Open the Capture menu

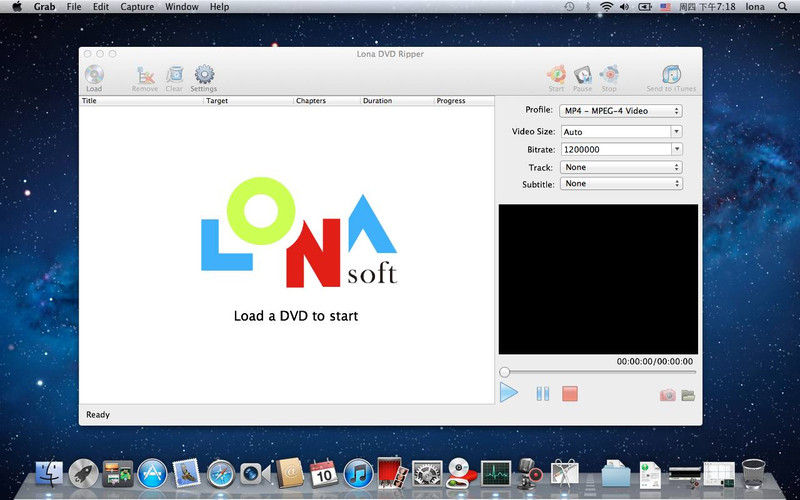coord(137,7)
